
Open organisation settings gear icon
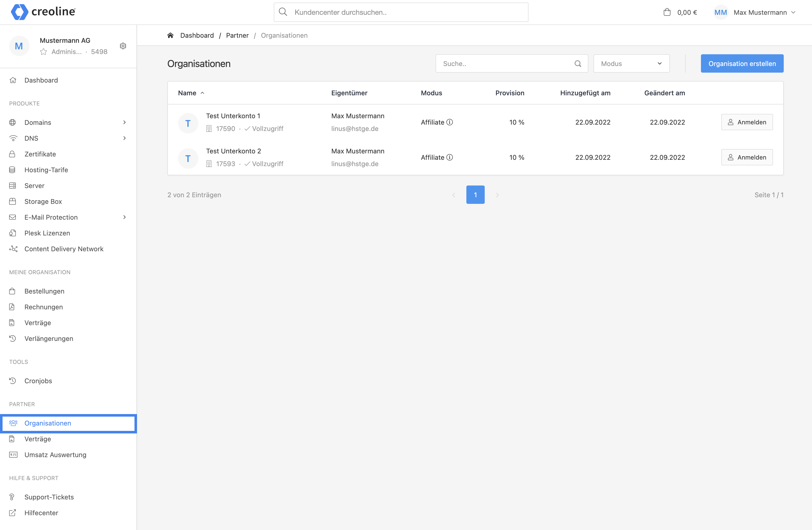click(x=123, y=46)
